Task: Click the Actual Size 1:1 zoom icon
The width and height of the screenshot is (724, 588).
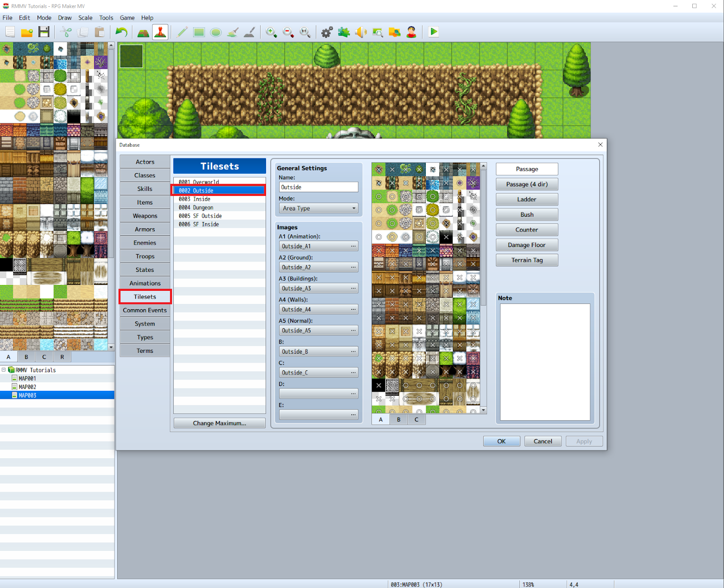Action: coord(305,32)
